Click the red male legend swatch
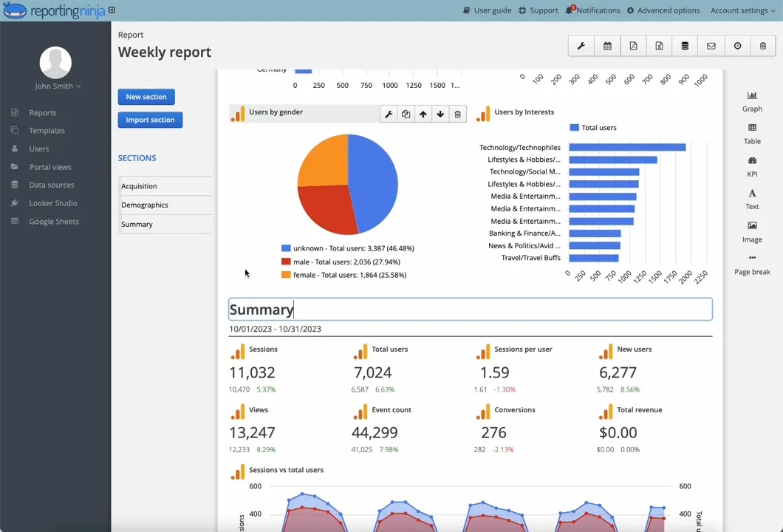 [286, 262]
